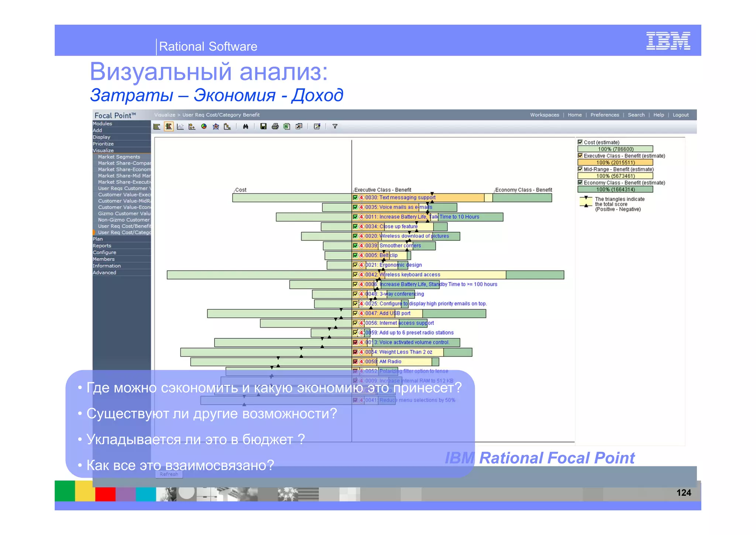Screen dimensions: 756x535
Task: Select the horizontal bar chart view icon
Action: 157,127
